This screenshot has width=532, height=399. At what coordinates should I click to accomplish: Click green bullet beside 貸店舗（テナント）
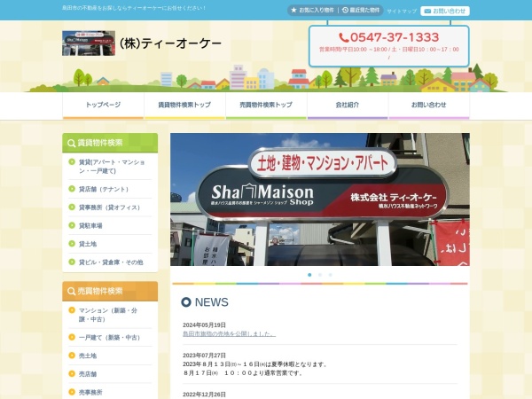click(72, 189)
